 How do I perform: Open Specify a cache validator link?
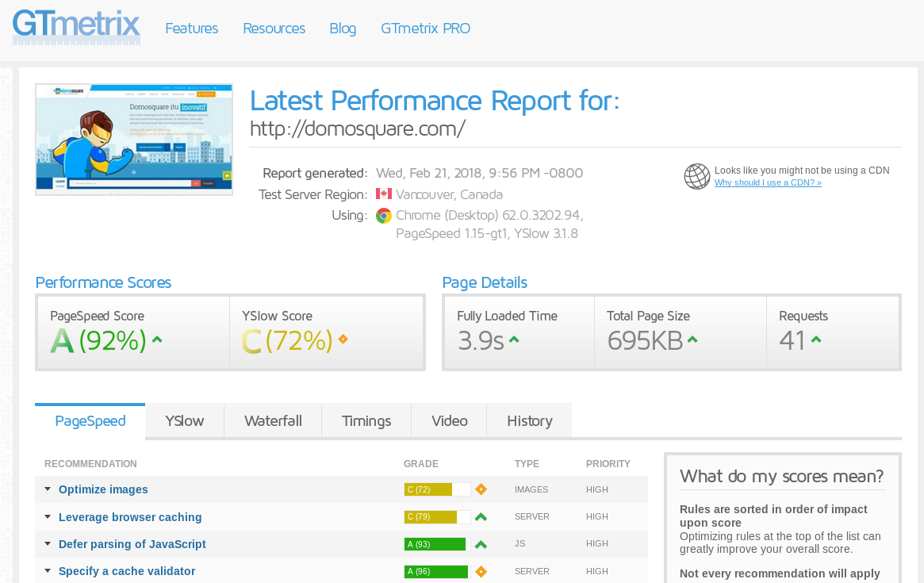coord(127,571)
